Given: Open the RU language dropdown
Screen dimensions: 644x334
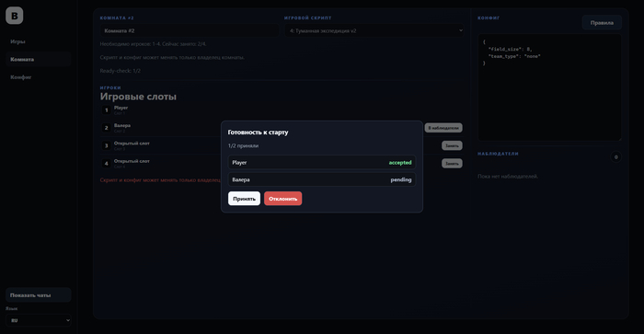Looking at the screenshot, I should 39,320.
